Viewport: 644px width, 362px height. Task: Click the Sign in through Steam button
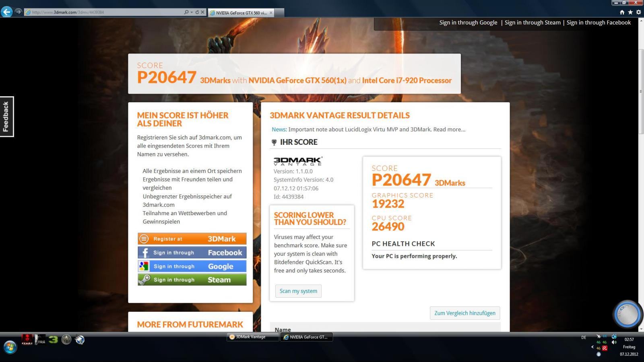click(x=192, y=280)
